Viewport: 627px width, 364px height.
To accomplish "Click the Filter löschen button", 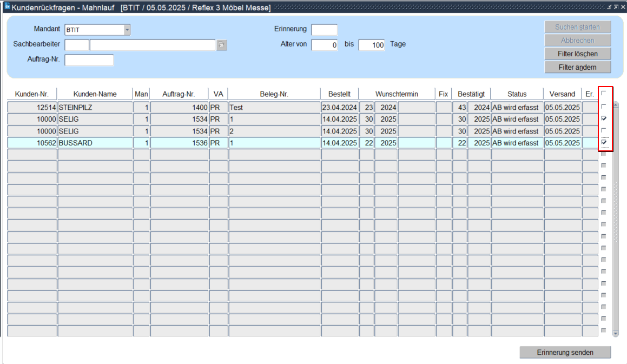I will (578, 54).
